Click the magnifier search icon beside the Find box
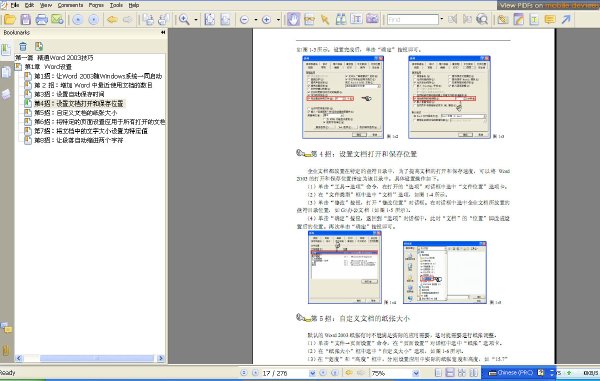600x381 pixels. click(482, 19)
